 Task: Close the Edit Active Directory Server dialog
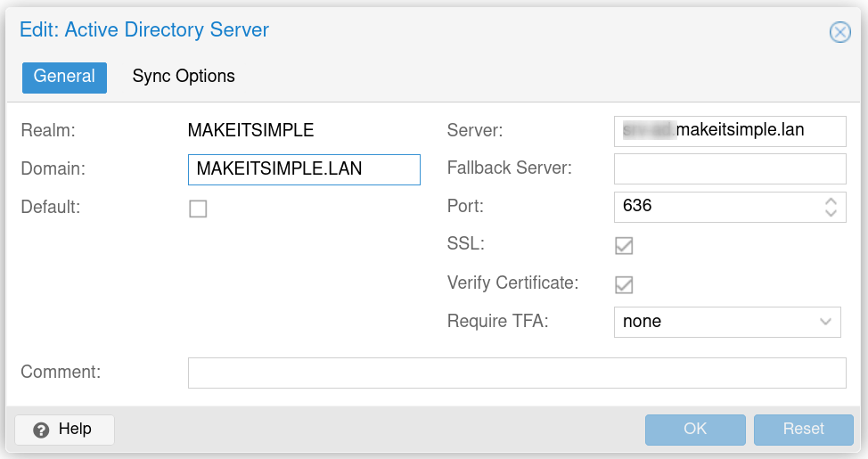(839, 33)
